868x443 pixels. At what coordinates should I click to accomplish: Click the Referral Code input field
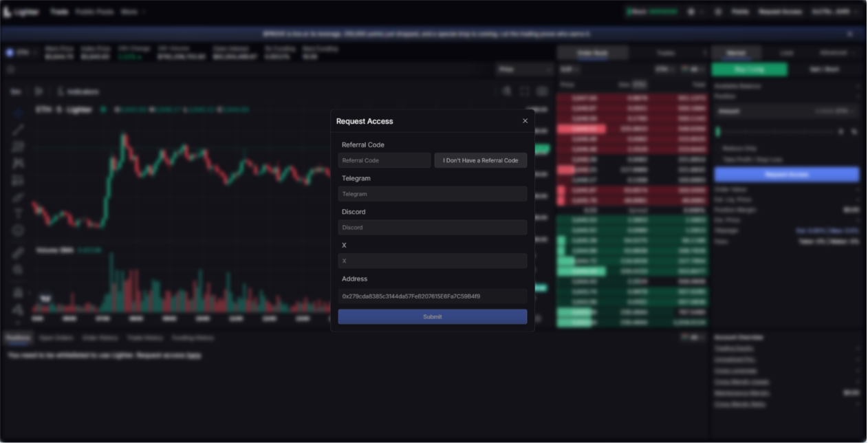coord(384,160)
